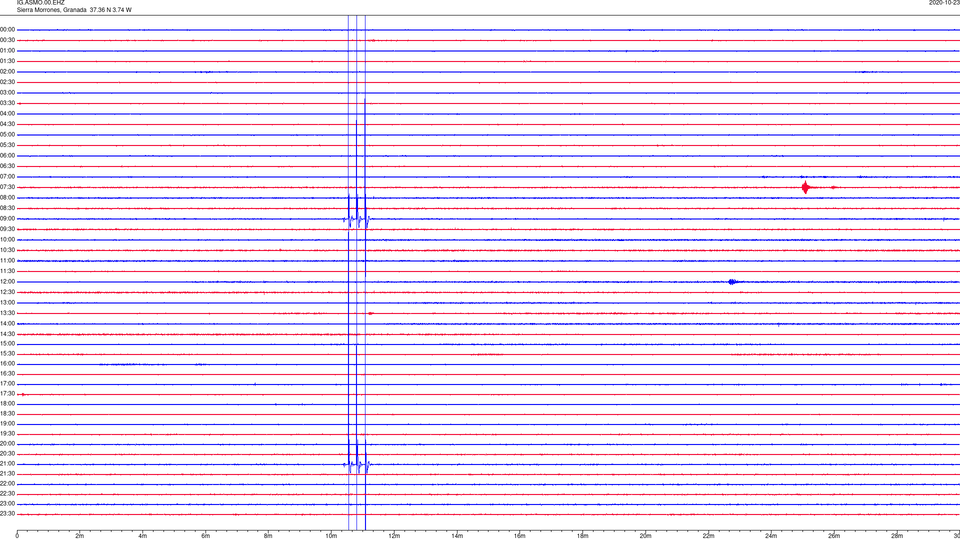Image resolution: width=960 pixels, height=540 pixels.
Task: Click the 26m tick on the time axis
Action: click(834, 536)
